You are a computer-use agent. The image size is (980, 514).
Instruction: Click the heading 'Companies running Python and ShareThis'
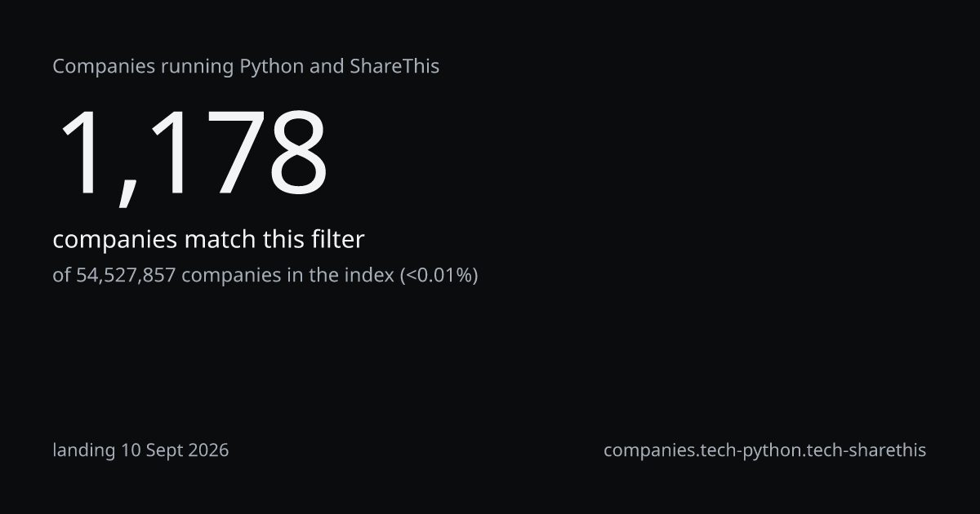click(x=246, y=67)
